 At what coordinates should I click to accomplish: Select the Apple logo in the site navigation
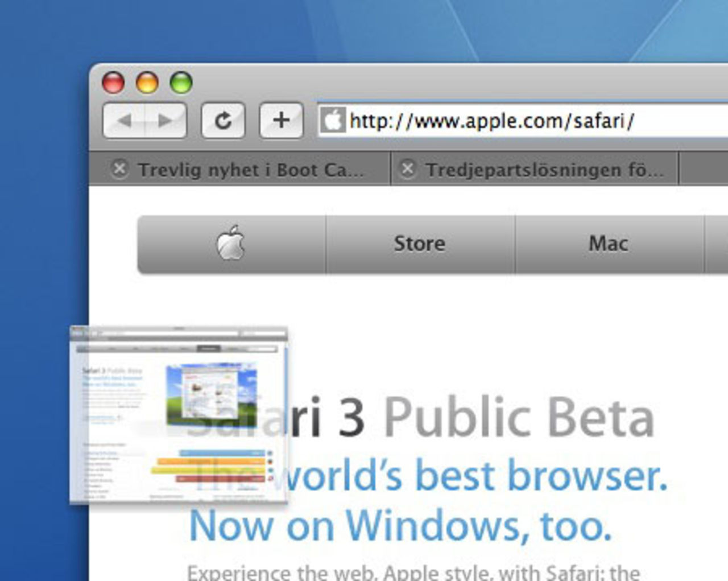click(232, 243)
